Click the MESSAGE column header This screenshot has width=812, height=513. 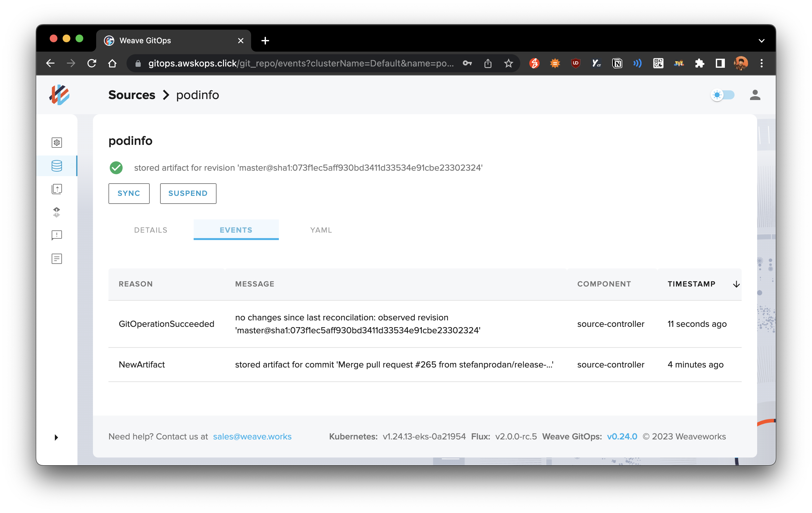(255, 284)
